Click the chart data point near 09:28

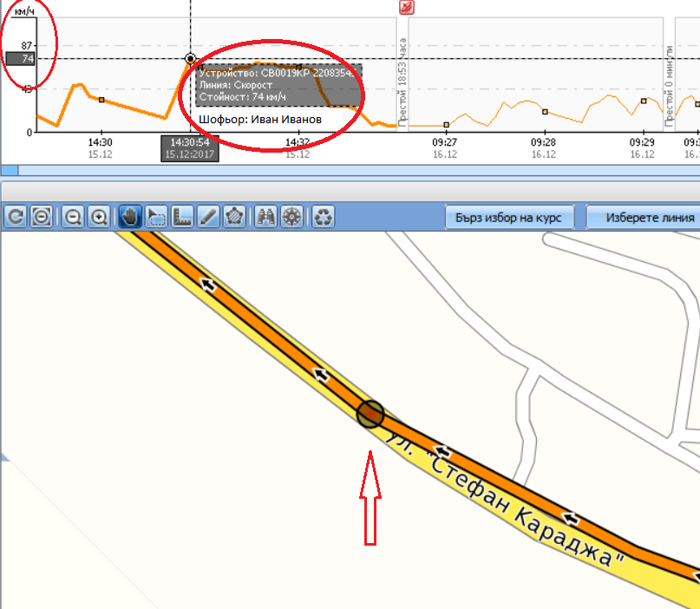pos(545,112)
